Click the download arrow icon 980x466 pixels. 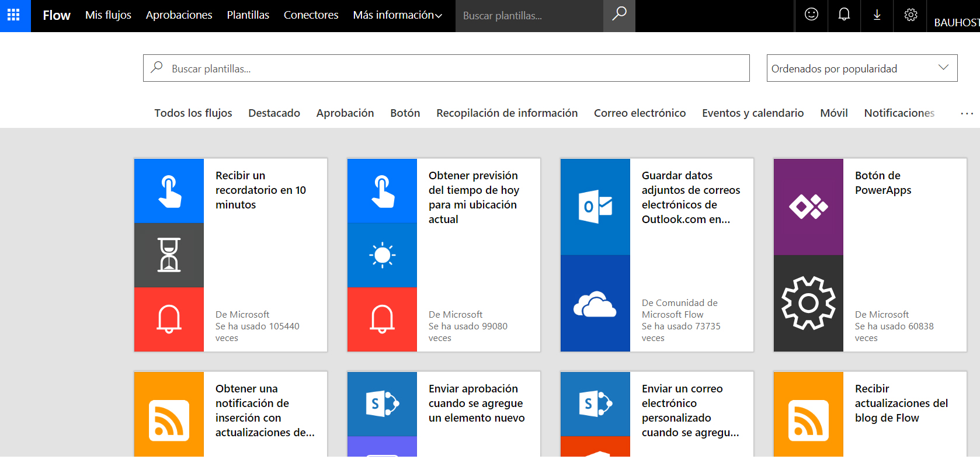coord(877,15)
